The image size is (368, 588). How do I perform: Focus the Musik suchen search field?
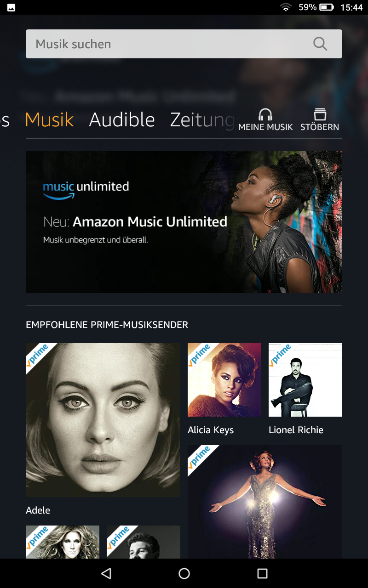[184, 44]
